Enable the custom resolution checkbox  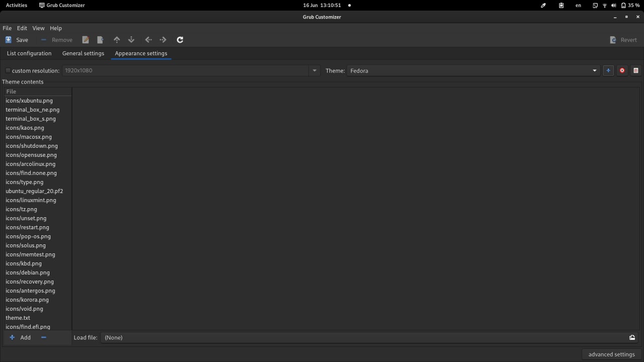[8, 70]
